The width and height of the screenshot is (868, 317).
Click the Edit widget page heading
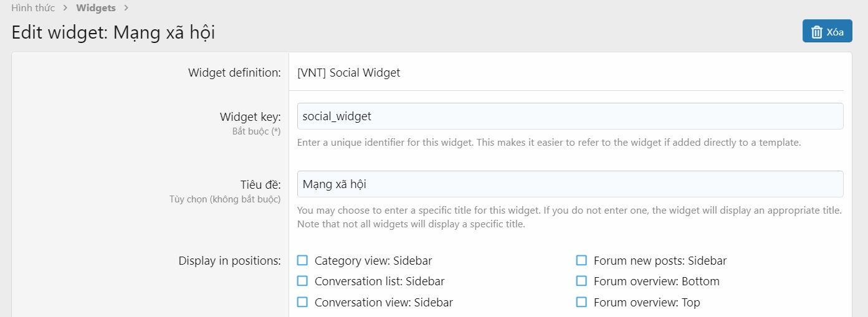tap(113, 32)
